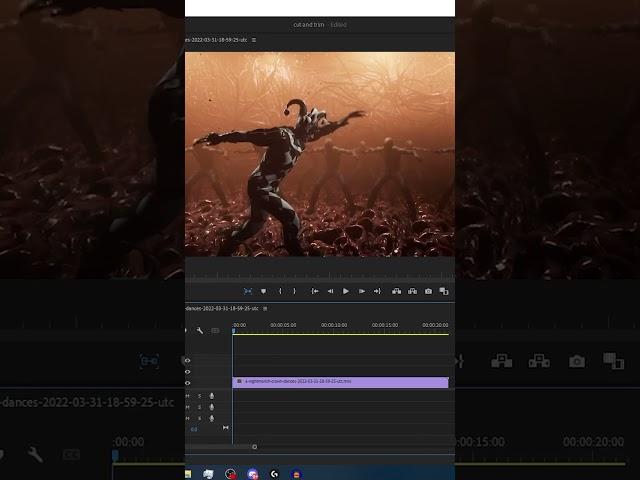Screen dimensions: 640x480
Task: Solo the middle audio track with S
Action: (x=200, y=407)
